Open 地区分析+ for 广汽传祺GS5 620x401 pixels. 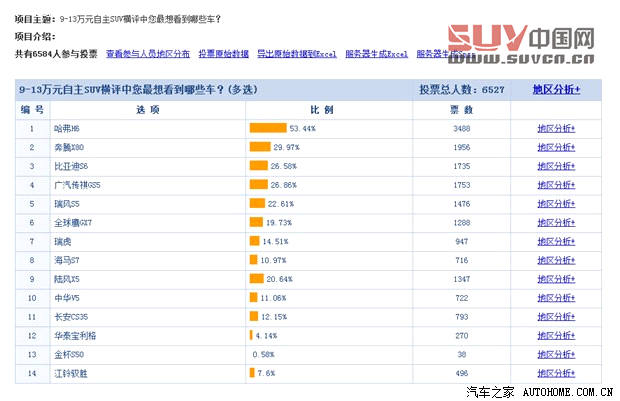(x=556, y=185)
